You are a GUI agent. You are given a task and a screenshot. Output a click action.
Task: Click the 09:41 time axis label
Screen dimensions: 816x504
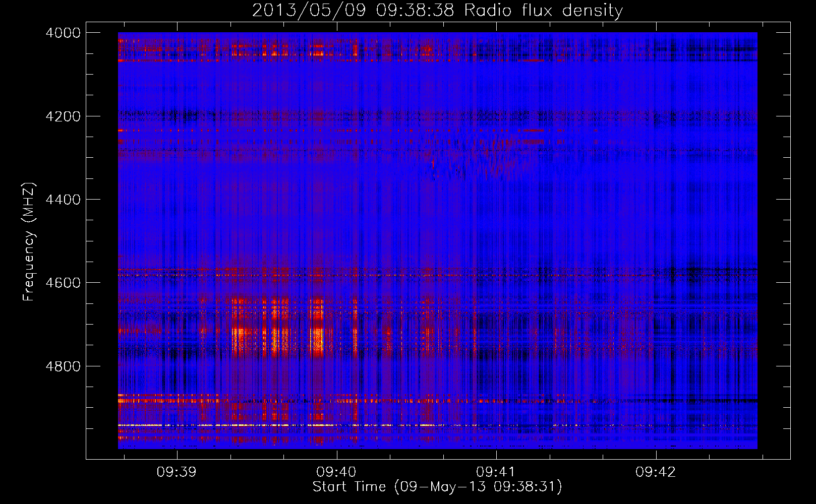(496, 472)
